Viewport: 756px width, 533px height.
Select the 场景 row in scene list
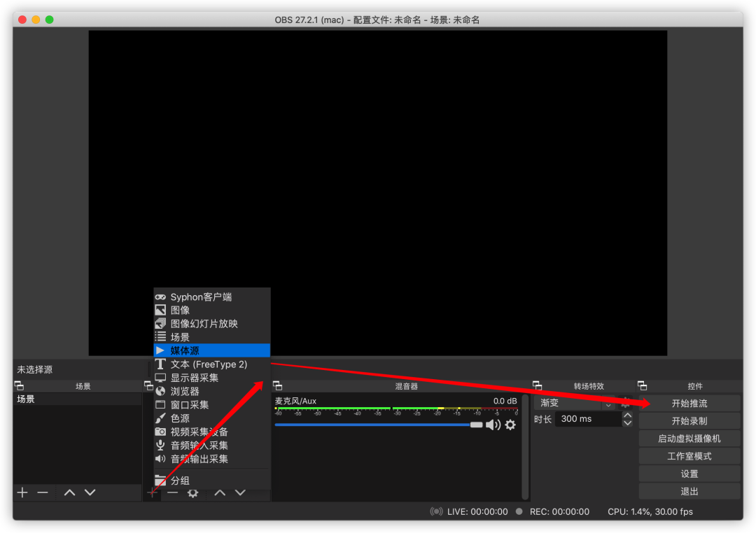coord(77,399)
